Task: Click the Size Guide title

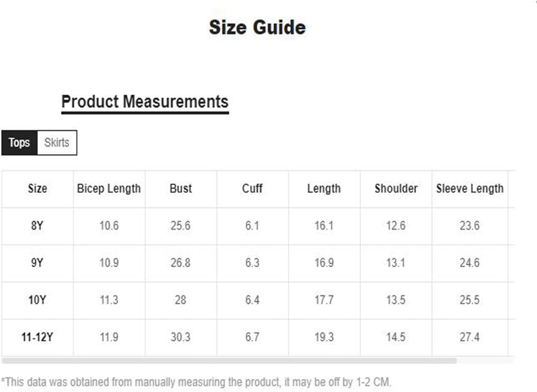Action: (257, 28)
